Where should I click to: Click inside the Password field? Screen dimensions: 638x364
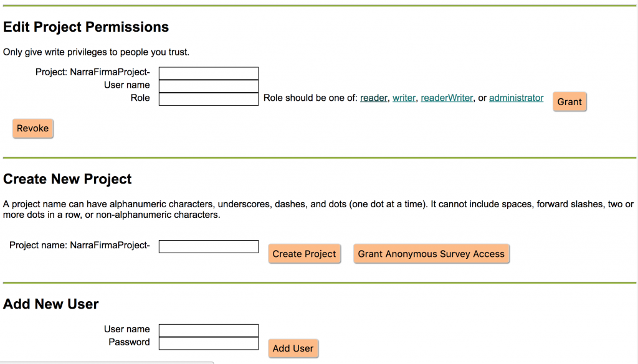coord(208,342)
